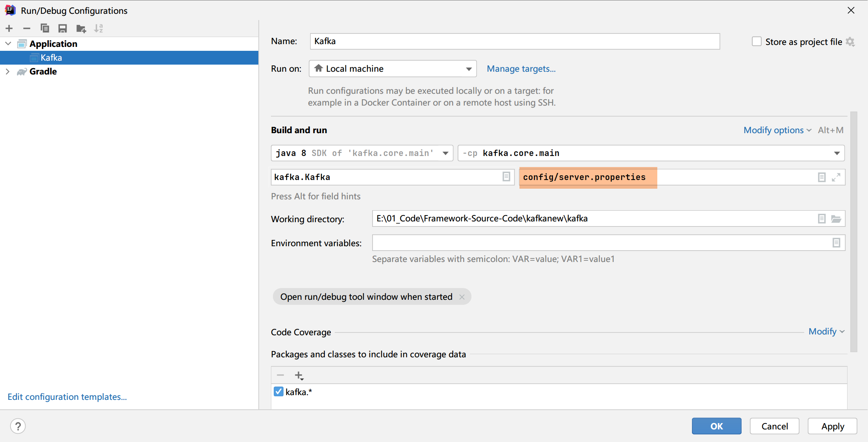868x442 pixels.
Task: Click the Save Configuration disk icon
Action: 62,28
